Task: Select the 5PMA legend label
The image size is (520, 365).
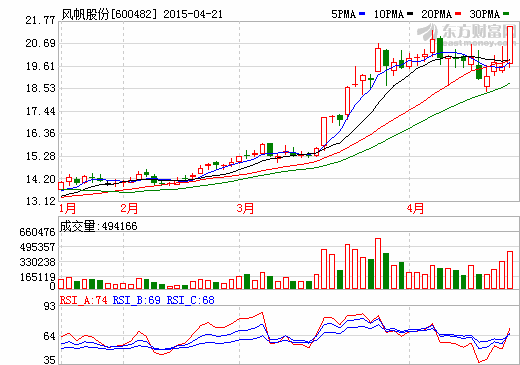Action: point(344,14)
